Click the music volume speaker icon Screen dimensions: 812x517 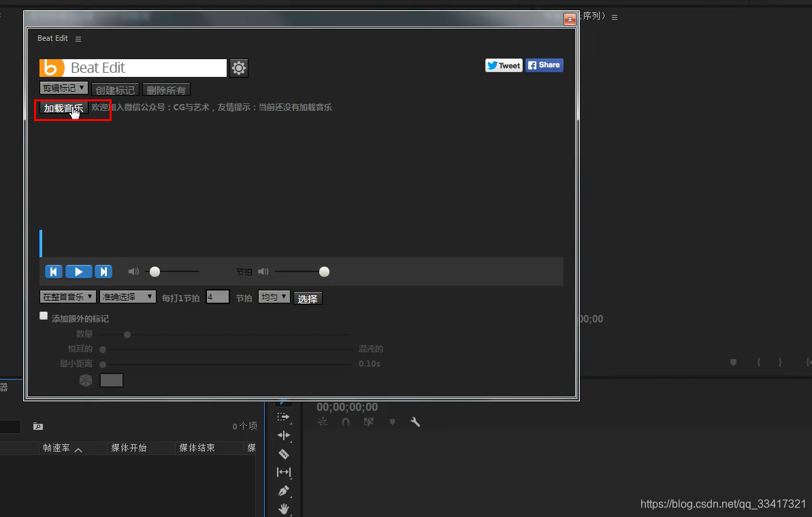[133, 271]
